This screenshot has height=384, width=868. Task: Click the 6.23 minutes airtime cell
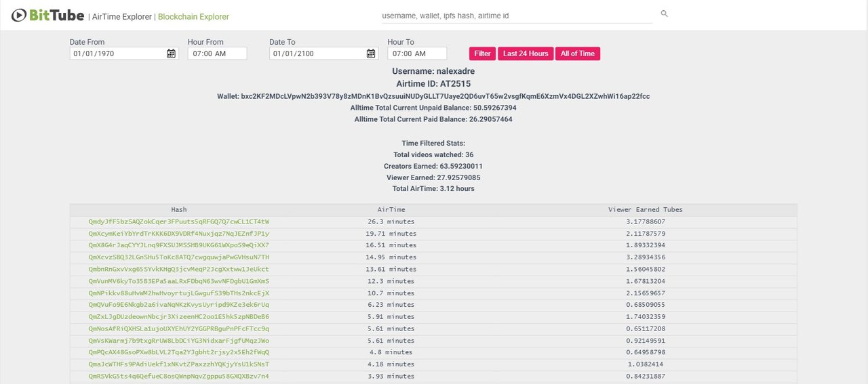(391, 305)
